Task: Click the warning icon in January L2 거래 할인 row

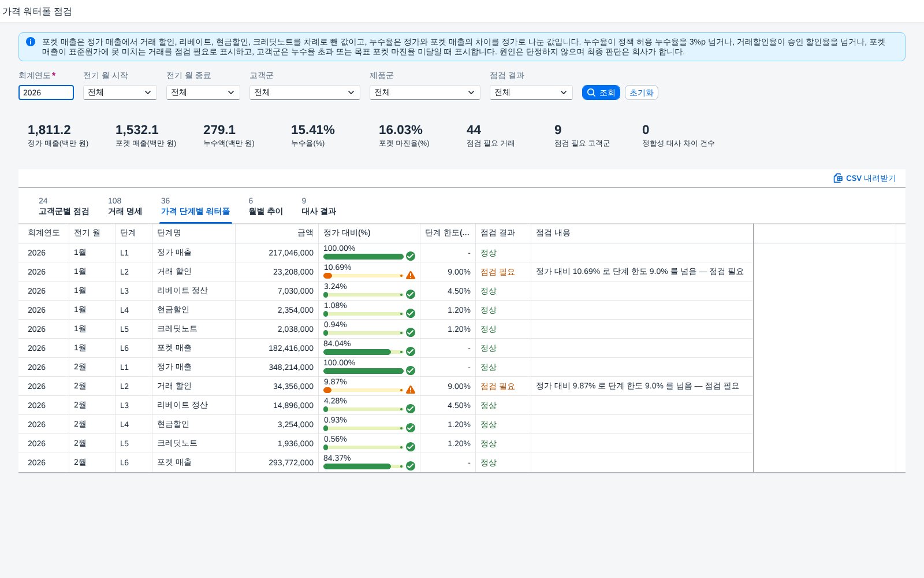Action: [411, 275]
